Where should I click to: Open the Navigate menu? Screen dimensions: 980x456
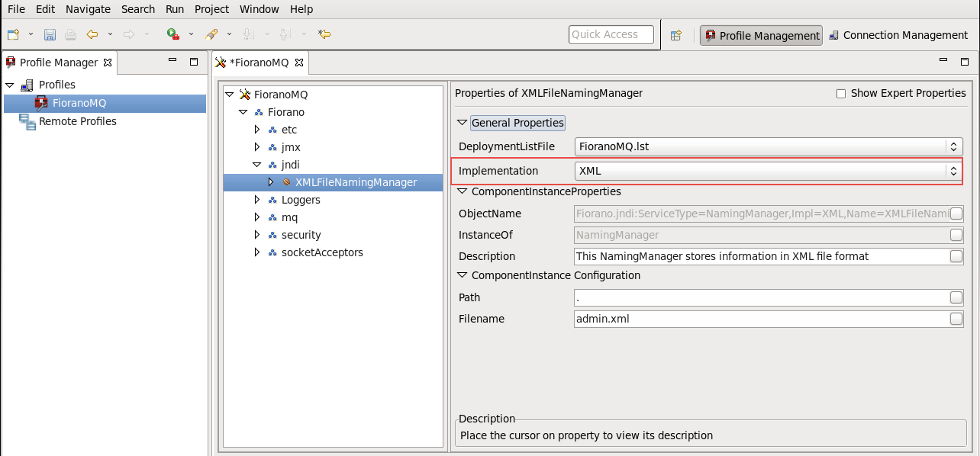tap(88, 9)
